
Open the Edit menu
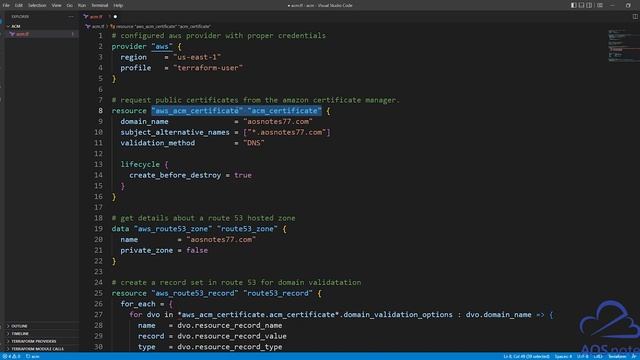(x=19, y=5)
